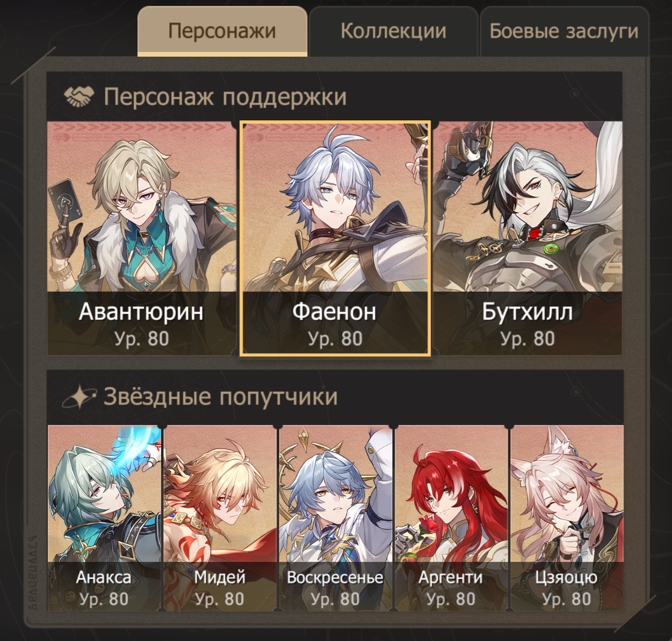Click the Фаенон Ур. 80 level text
Viewport: 672px width, 641px height.
click(335, 339)
